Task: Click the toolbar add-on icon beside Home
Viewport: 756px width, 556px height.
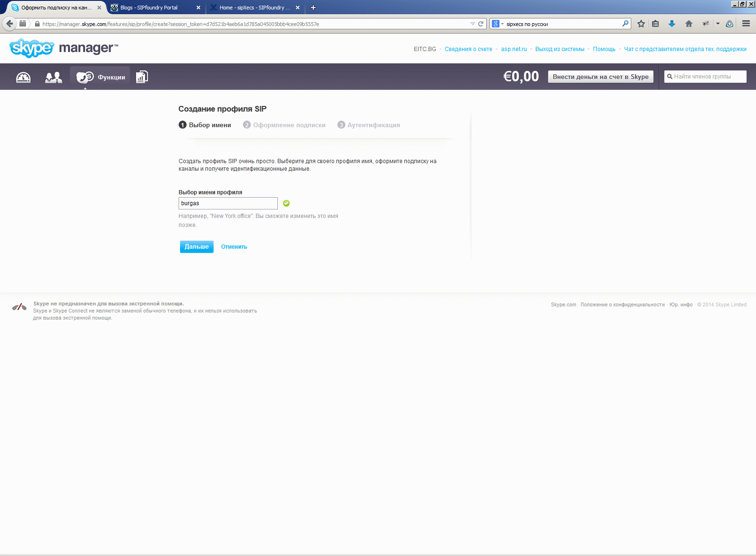Action: coord(706,24)
